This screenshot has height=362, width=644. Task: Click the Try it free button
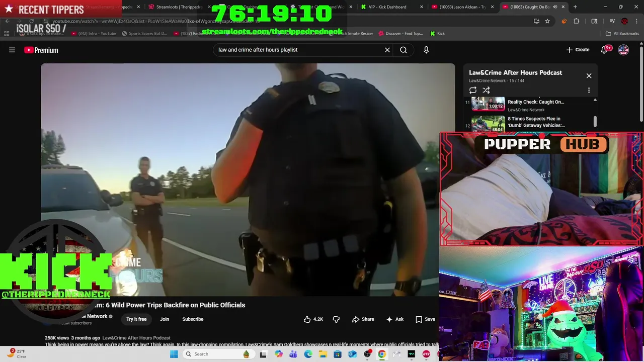tap(136, 319)
